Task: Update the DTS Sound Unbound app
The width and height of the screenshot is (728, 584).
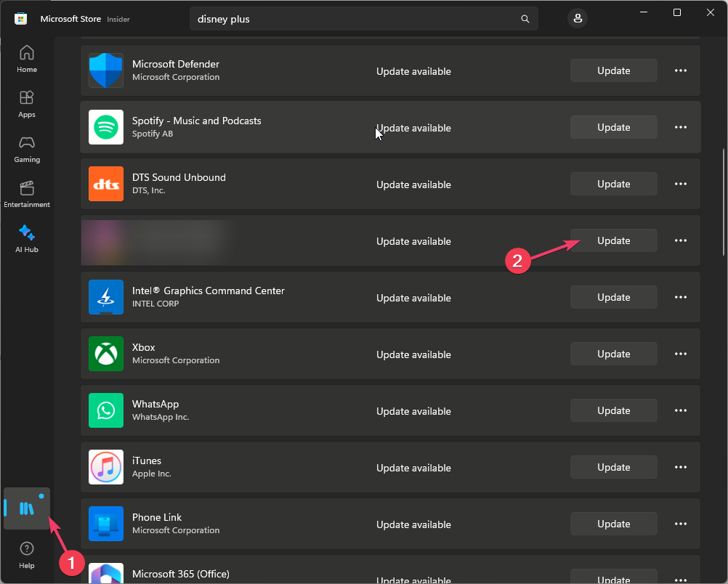Action: [613, 184]
